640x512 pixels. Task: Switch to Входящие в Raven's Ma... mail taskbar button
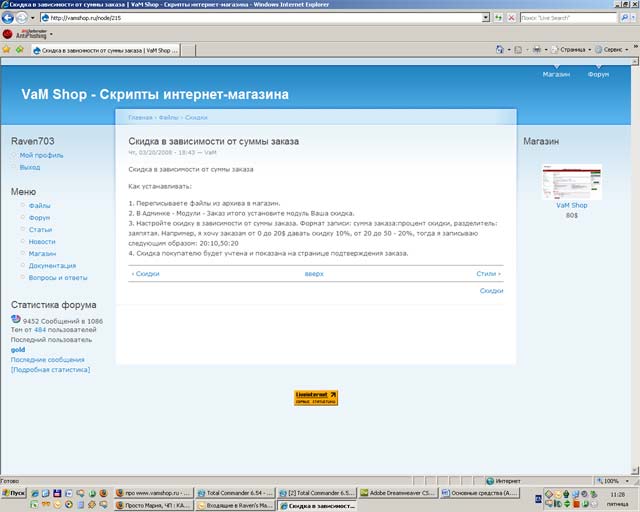235,505
